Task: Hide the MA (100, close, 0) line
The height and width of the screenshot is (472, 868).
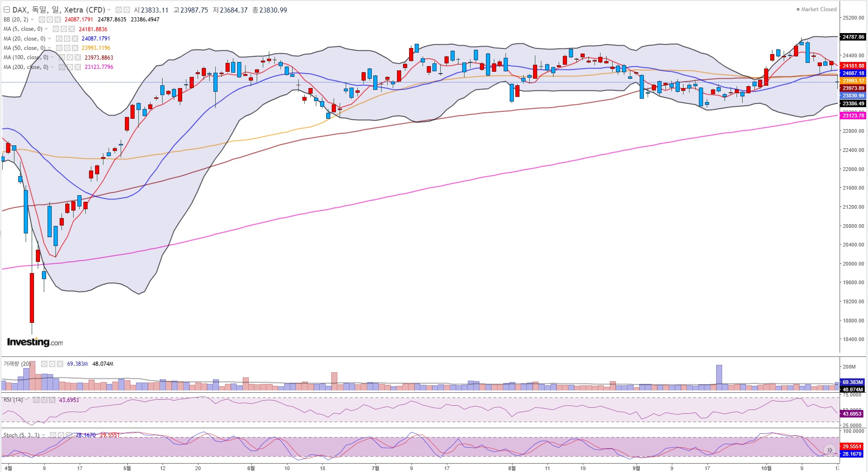Action: (62, 57)
